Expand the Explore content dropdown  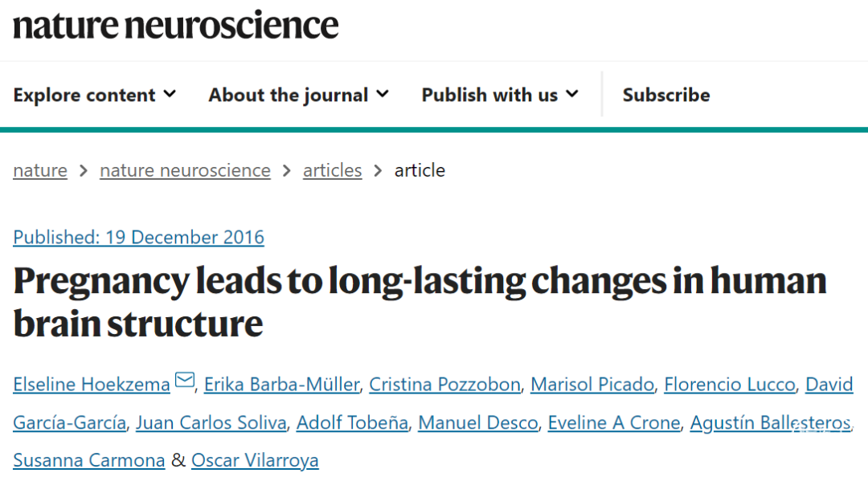click(x=95, y=95)
